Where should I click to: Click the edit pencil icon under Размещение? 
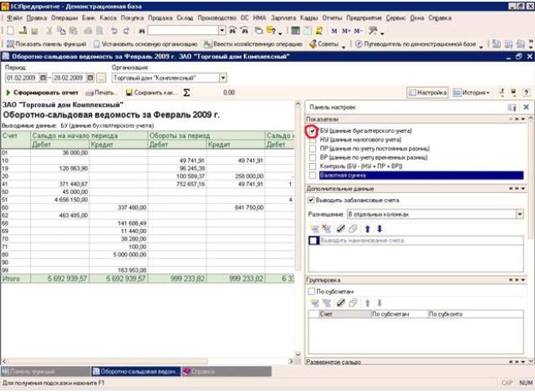tap(340, 228)
